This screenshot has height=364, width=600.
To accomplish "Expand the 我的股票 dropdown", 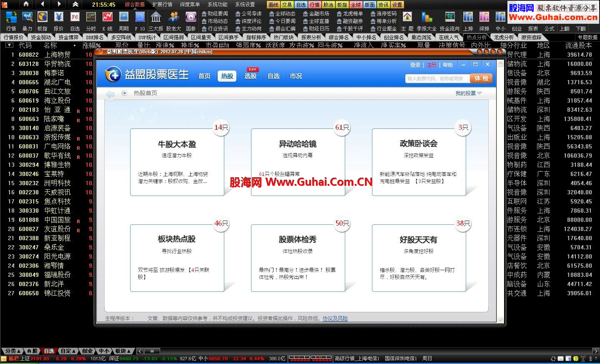I will [468, 93].
